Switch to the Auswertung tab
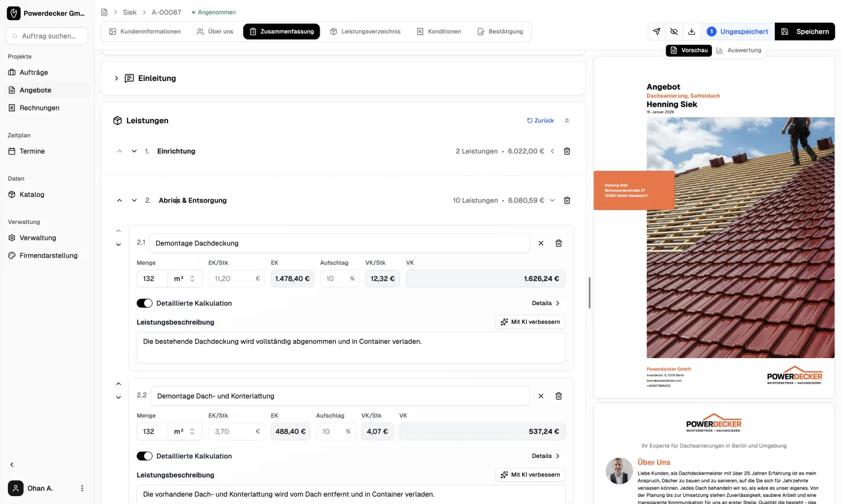This screenshot has height=504, width=841. (x=739, y=50)
